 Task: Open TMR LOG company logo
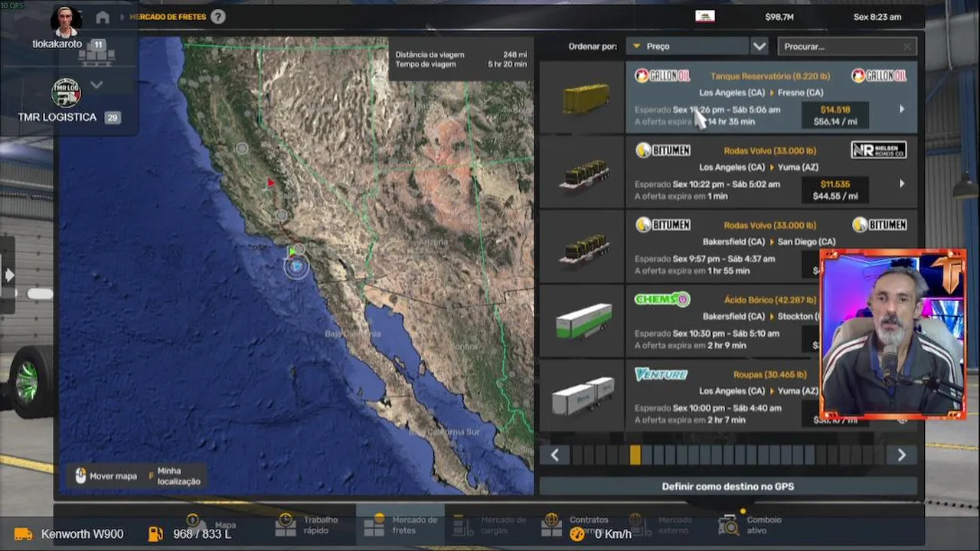coord(66,93)
